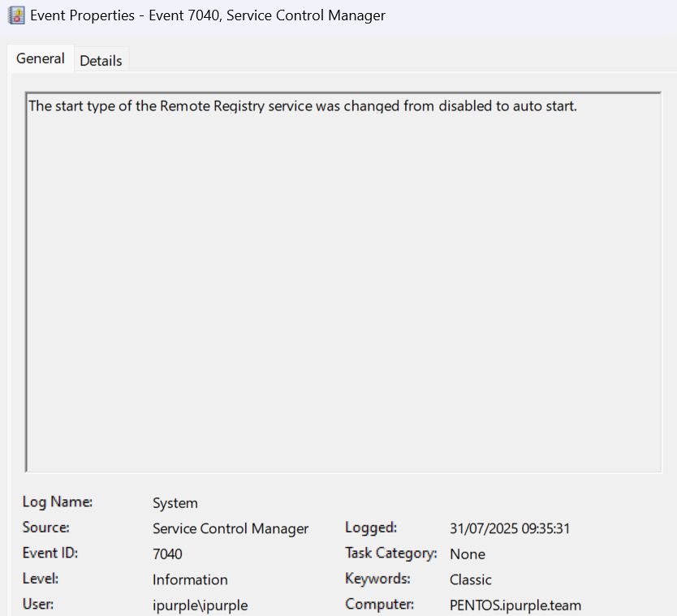Click the Task Category value None
Screen dimensions: 677x616
pos(468,554)
